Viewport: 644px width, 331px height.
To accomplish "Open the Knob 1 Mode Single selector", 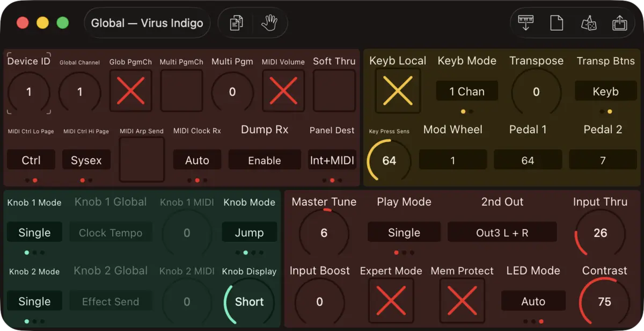I will coord(34,232).
